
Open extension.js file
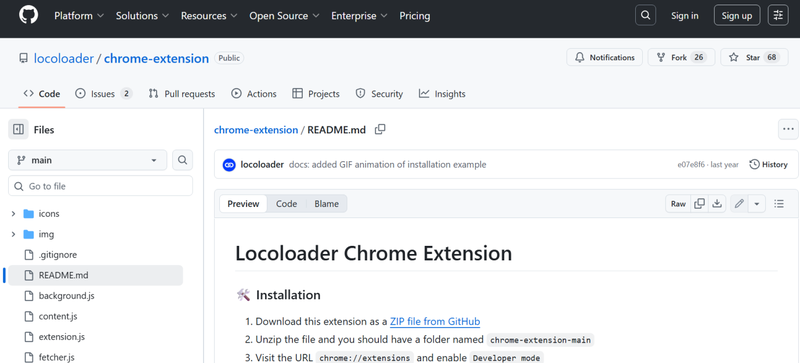(x=62, y=337)
